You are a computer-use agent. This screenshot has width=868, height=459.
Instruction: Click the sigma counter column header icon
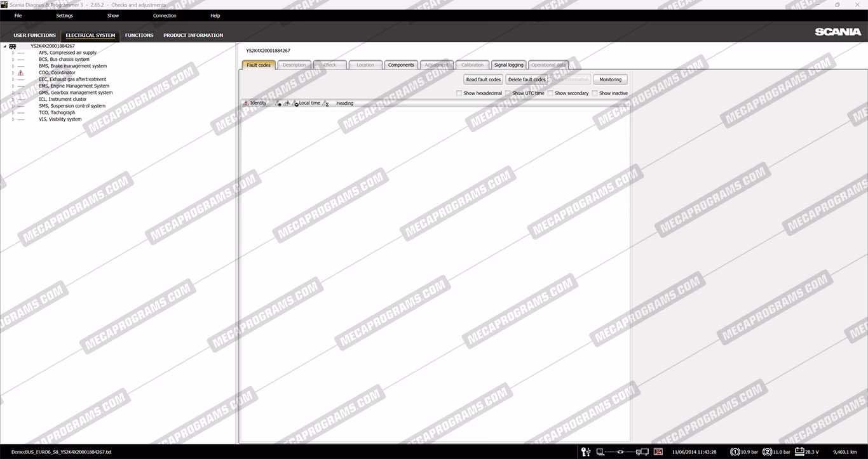point(326,103)
